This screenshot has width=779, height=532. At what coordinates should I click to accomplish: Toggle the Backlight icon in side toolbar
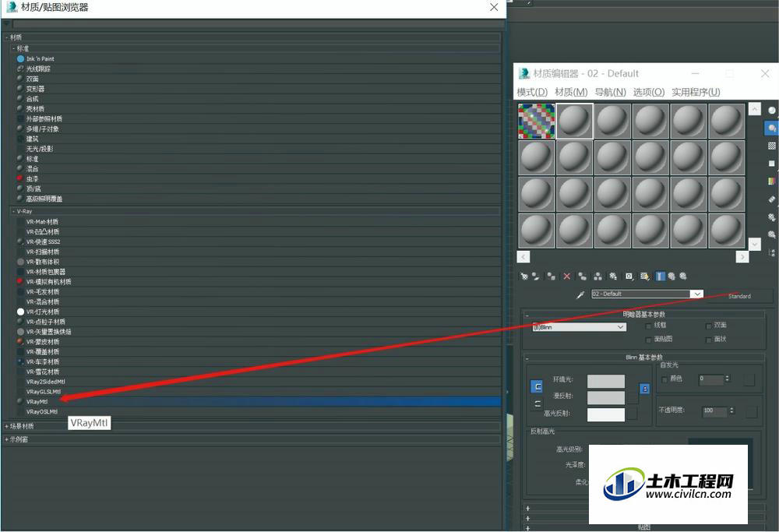pyautogui.click(x=771, y=129)
